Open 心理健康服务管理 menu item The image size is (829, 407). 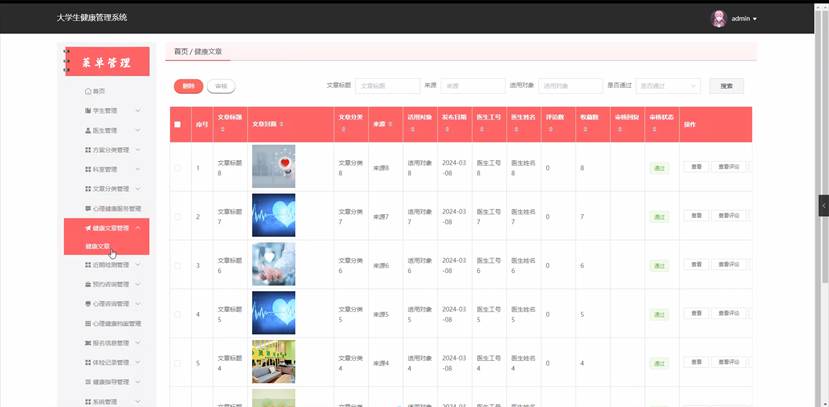point(106,208)
